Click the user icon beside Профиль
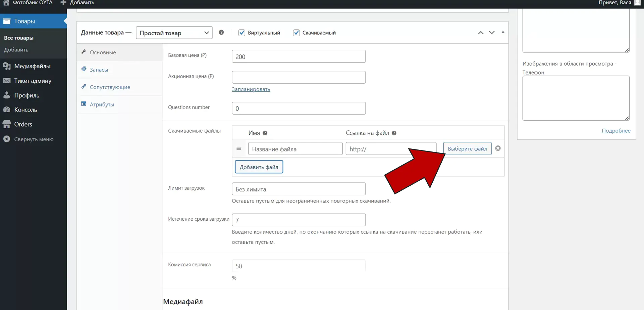The image size is (644, 310). (7, 95)
